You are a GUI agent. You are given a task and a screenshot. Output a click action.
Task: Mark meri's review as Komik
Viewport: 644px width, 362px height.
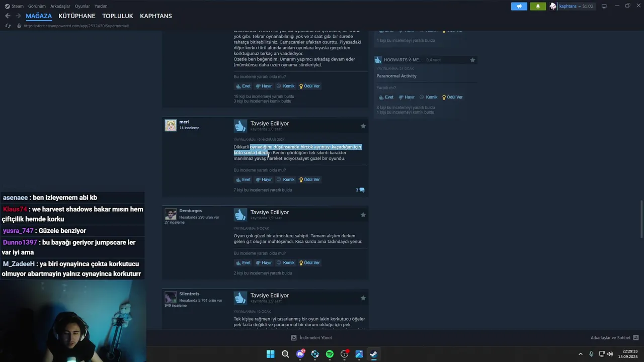click(285, 179)
